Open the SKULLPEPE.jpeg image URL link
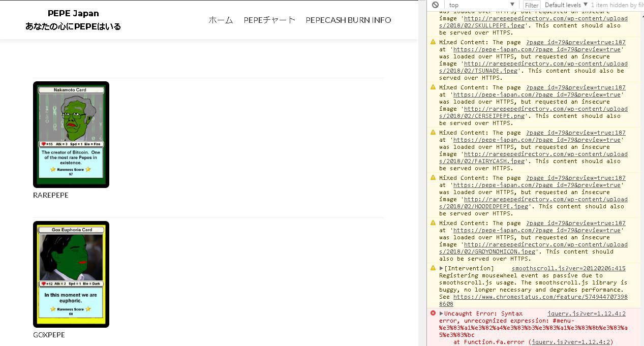The width and height of the screenshot is (644, 346). [534, 22]
